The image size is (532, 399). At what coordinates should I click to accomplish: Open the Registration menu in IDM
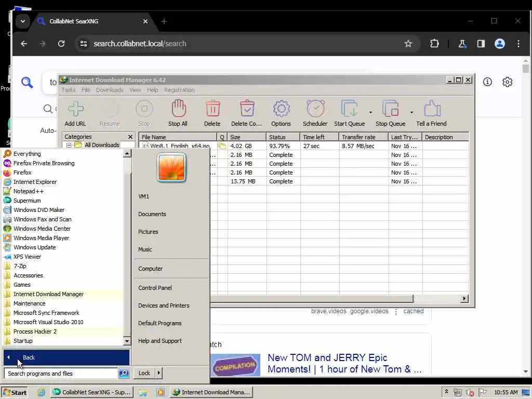[x=179, y=90]
